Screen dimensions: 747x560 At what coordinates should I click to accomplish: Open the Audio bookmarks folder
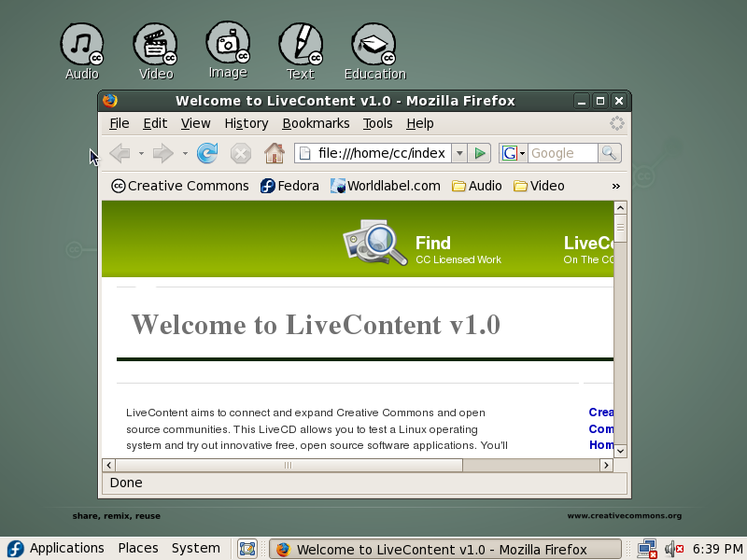click(477, 186)
